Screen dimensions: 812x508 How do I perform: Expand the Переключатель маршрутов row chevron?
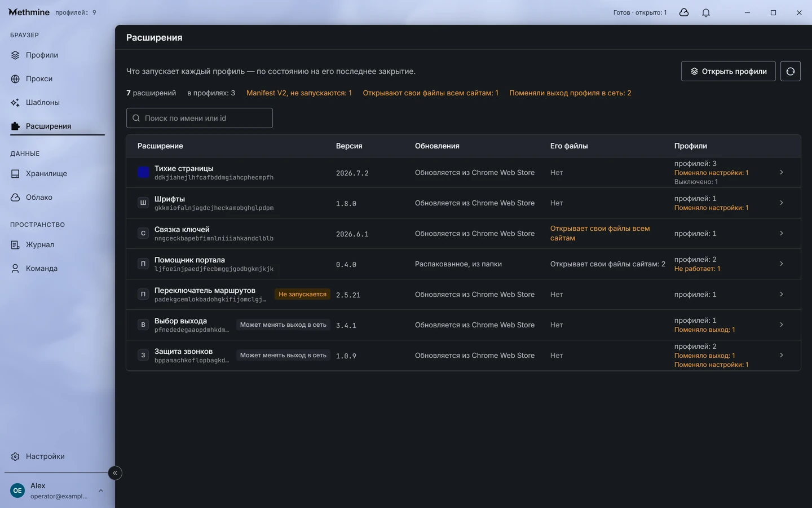tap(782, 295)
